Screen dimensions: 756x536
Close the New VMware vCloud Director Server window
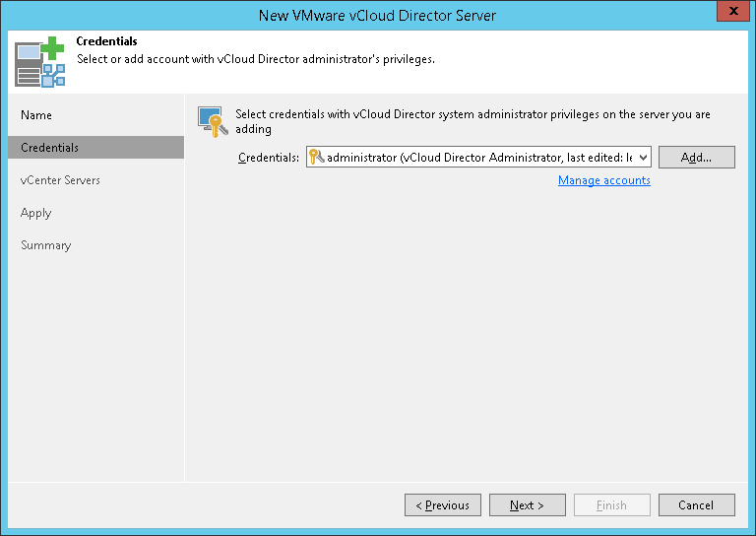tap(729, 14)
